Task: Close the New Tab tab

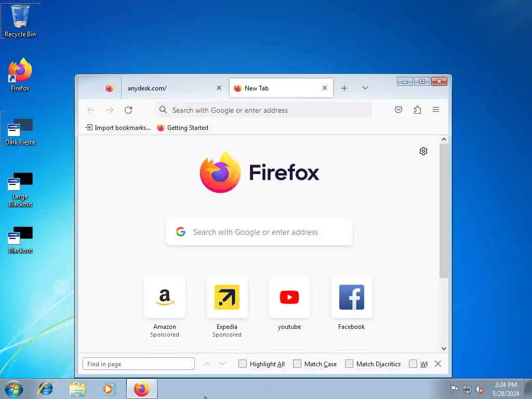Action: tap(325, 88)
